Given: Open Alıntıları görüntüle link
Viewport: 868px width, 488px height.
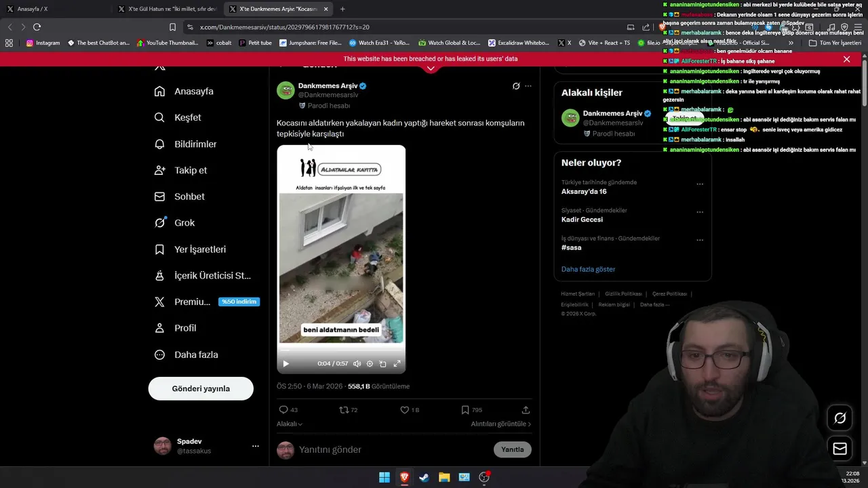Looking at the screenshot, I should coord(501,424).
